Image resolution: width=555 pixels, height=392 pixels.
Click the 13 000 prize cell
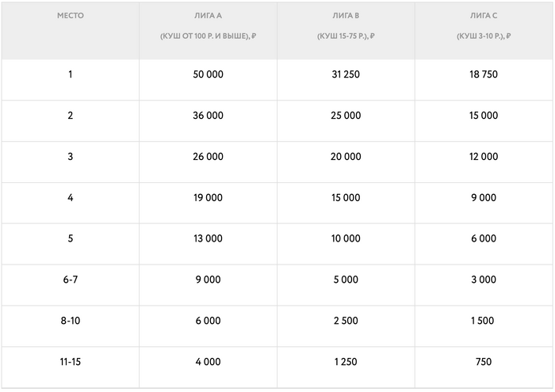point(208,239)
